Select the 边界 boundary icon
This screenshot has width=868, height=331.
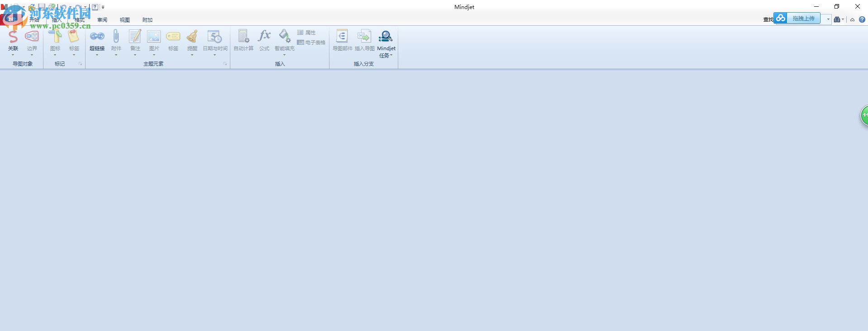pos(32,36)
